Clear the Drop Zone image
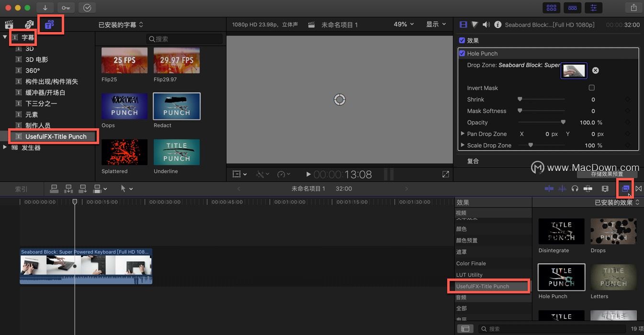Viewport: 644px width, 335px height. point(595,70)
